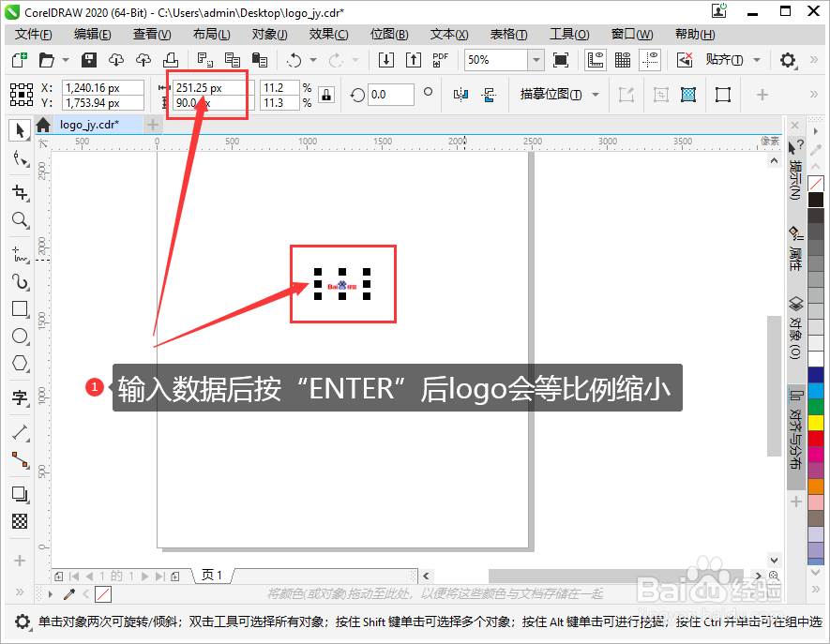Select the Shape edit tool

pyautogui.click(x=20, y=158)
